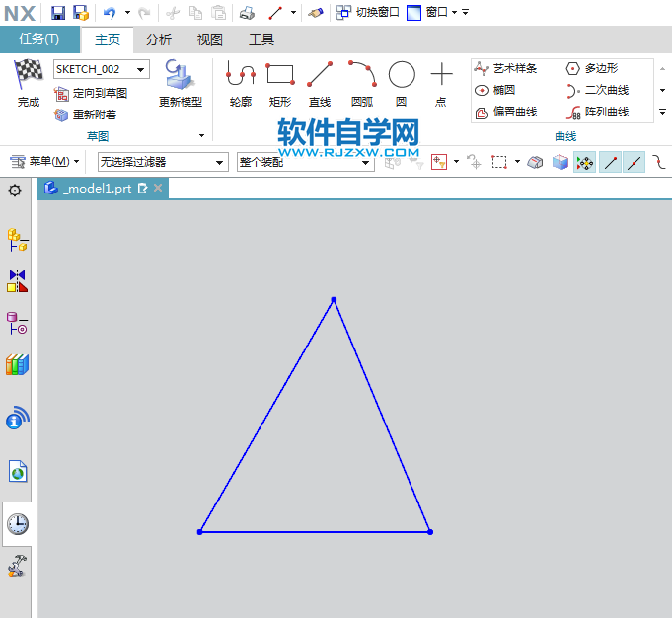
Task: Click the rectangle selection marquee icon
Action: (x=499, y=162)
